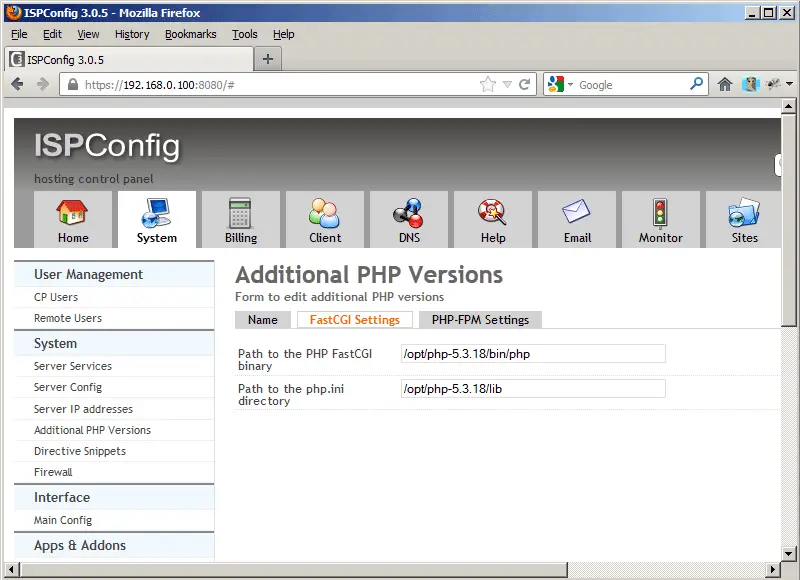Image resolution: width=800 pixels, height=580 pixels.
Task: Open Main Config link
Action: (x=63, y=520)
